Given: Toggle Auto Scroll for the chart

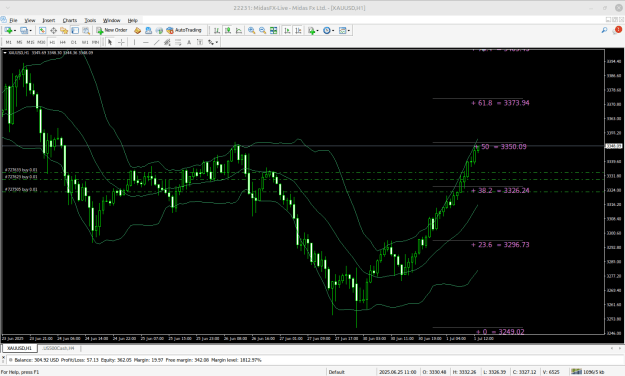Looking at the screenshot, I should 287,30.
